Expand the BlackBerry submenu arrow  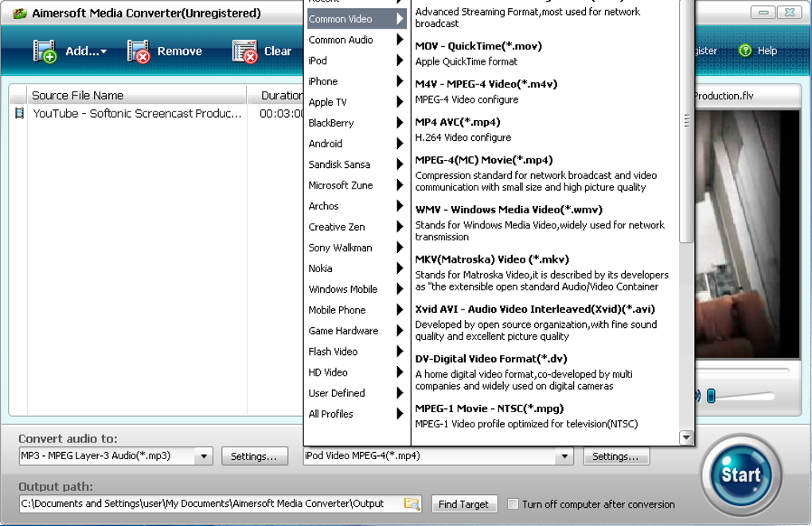point(400,123)
